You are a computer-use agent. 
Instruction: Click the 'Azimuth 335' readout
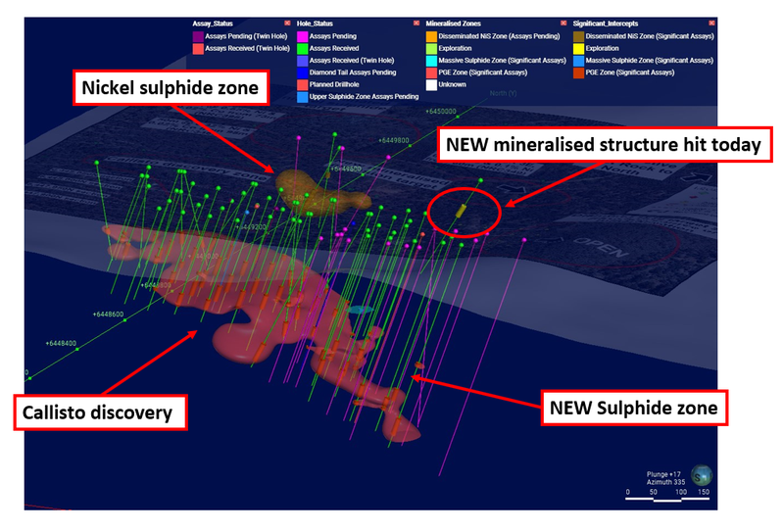(665, 482)
